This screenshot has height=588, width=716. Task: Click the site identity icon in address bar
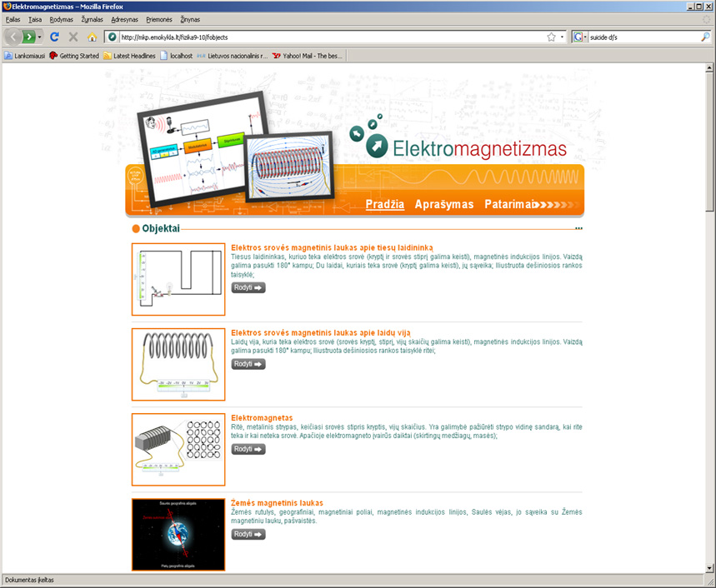[x=112, y=37]
